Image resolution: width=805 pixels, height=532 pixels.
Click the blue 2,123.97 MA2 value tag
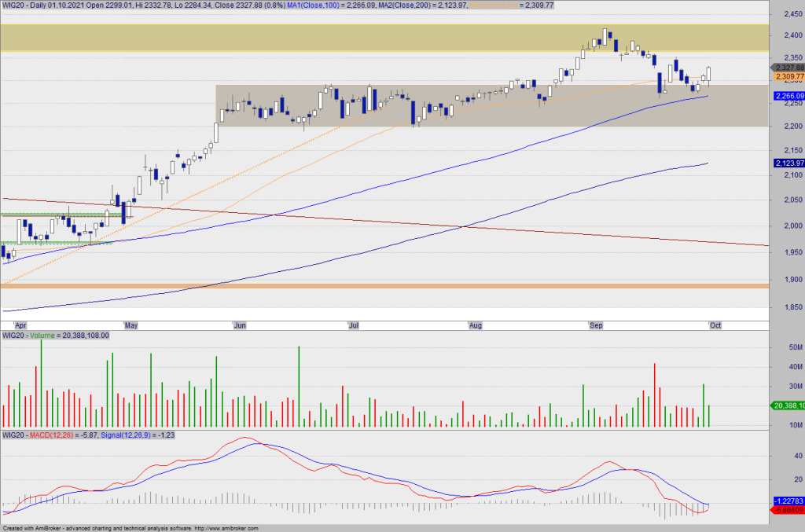[788, 163]
